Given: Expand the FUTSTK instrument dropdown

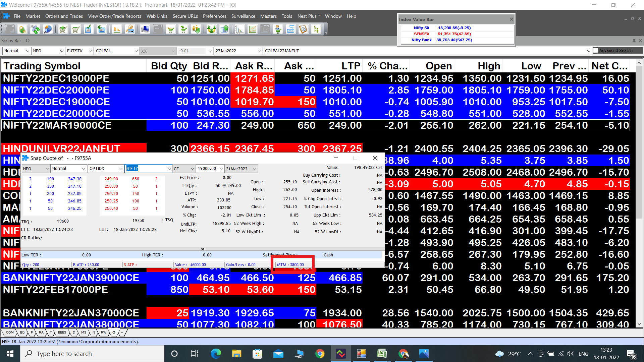Looking at the screenshot, I should (x=90, y=51).
